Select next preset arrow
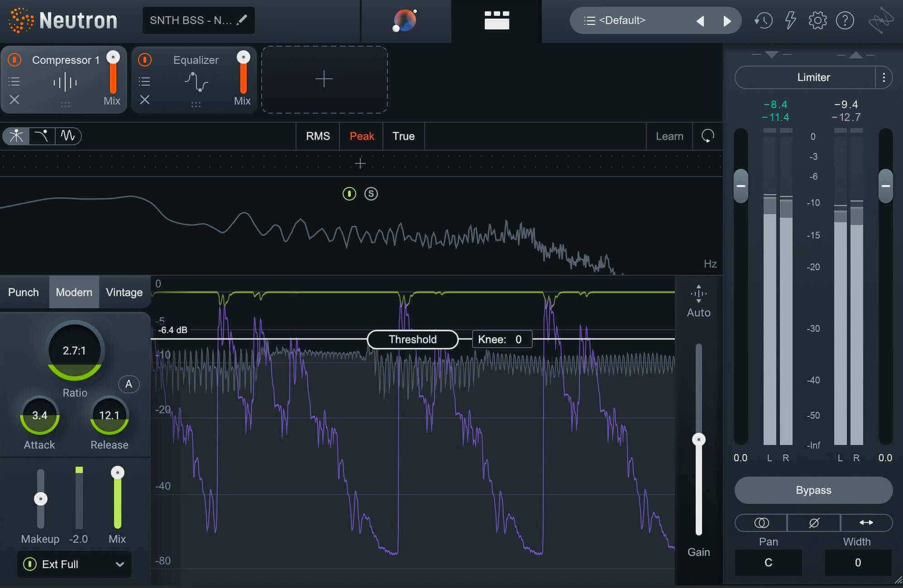The image size is (903, 588). 727,21
